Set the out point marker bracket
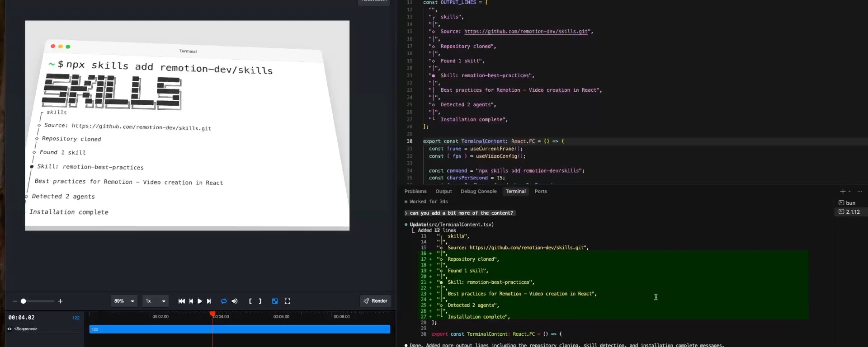The height and width of the screenshot is (347, 868). [x=260, y=301]
